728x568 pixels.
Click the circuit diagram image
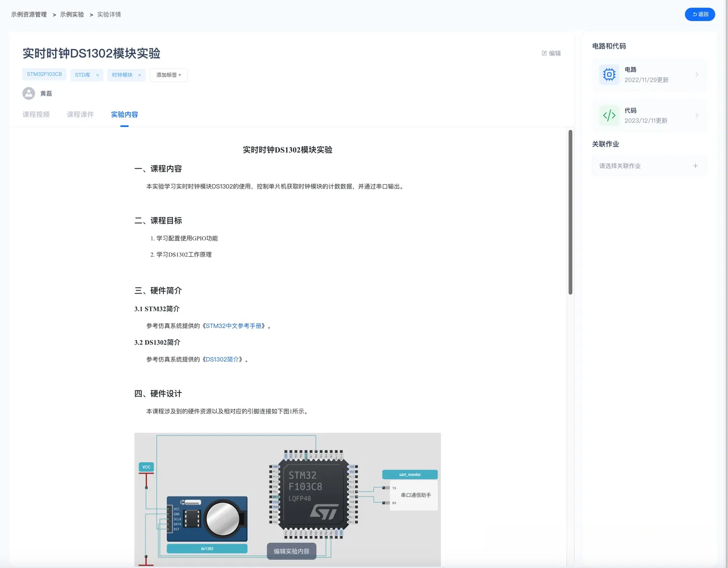288,500
